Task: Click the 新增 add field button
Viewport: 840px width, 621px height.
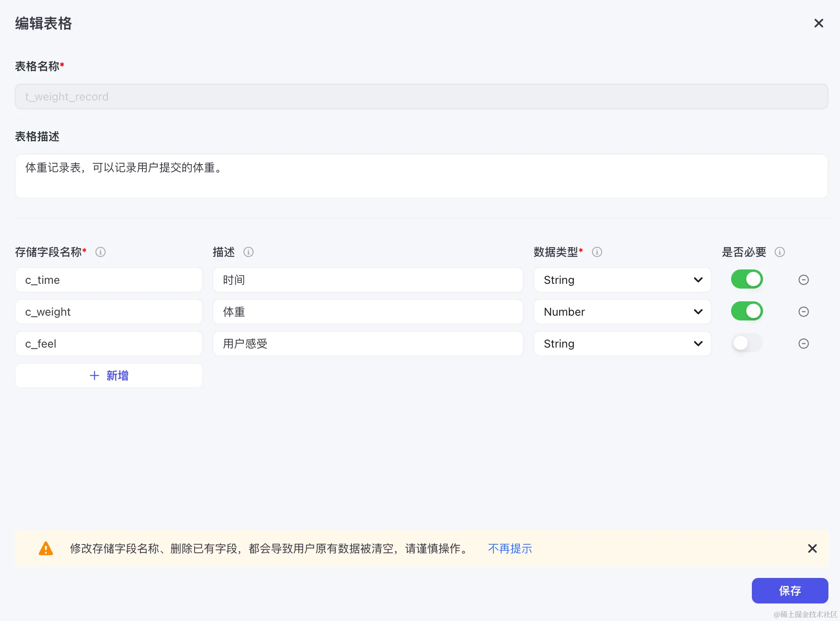Action: coord(109,375)
